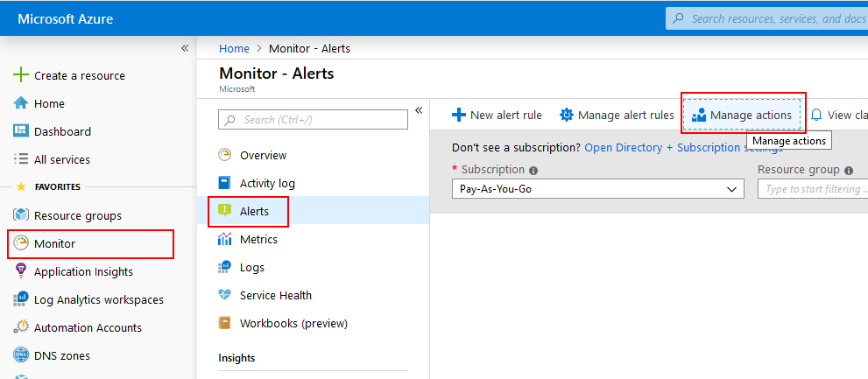Click the Resource group info icon
Viewport: 868px width, 379px height.
click(850, 171)
